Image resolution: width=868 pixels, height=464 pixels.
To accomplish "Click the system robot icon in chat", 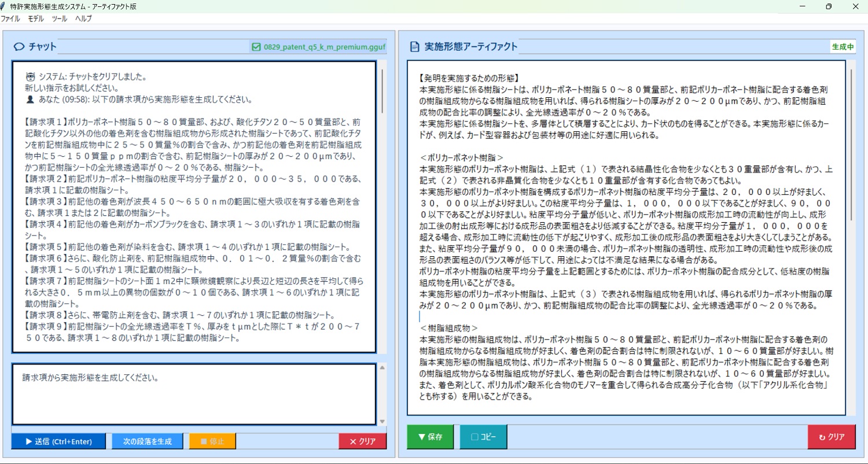I will tap(31, 76).
